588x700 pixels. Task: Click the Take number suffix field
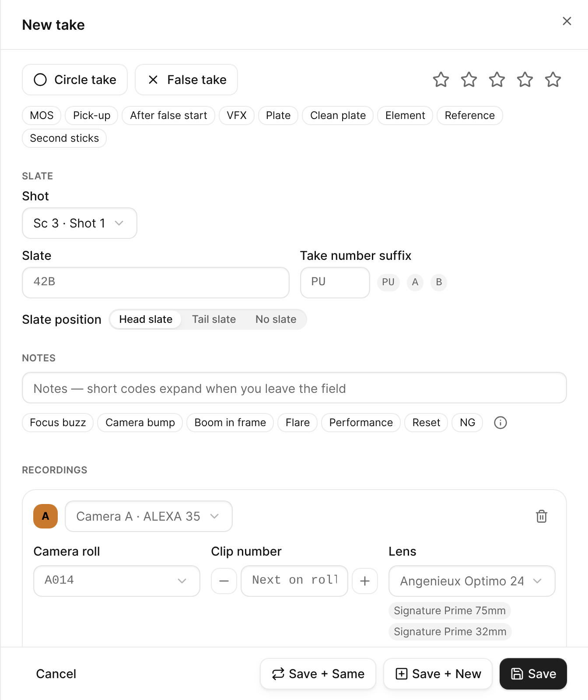[x=335, y=283]
